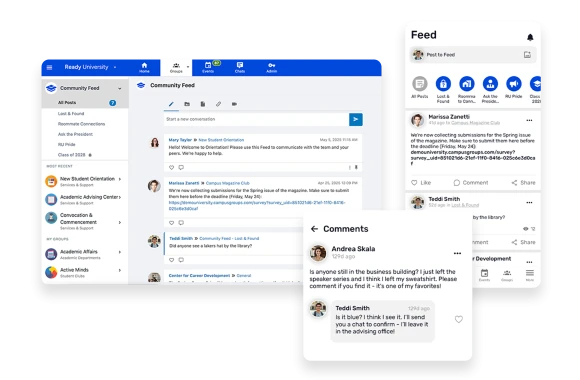
Task: Like Marissa Zanetti's desktop post
Action: click(x=171, y=223)
